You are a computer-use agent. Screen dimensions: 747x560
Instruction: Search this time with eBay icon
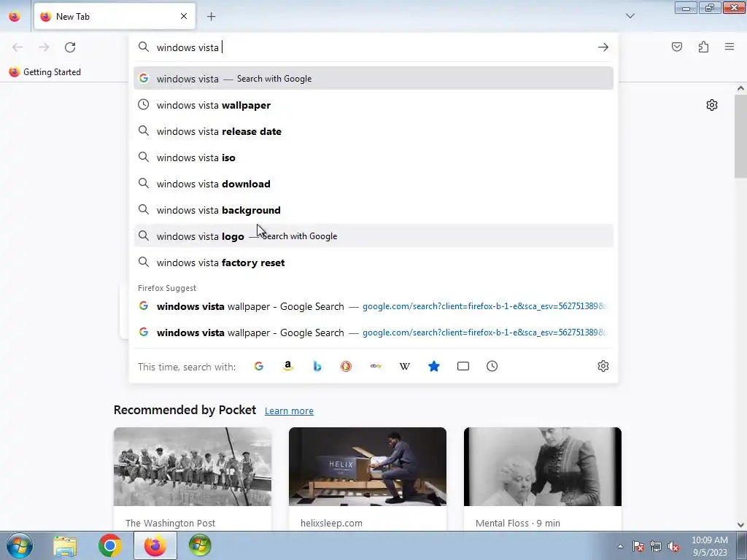[x=376, y=366]
